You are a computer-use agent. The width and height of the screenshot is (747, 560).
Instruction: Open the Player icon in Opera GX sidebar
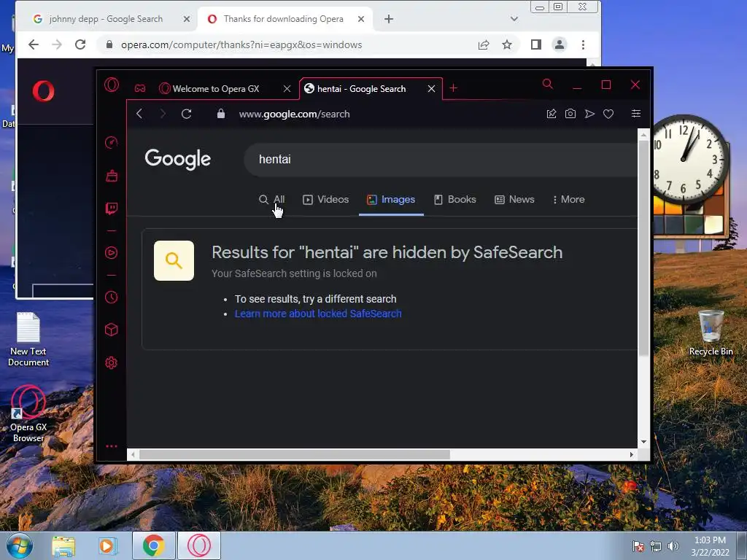112,252
